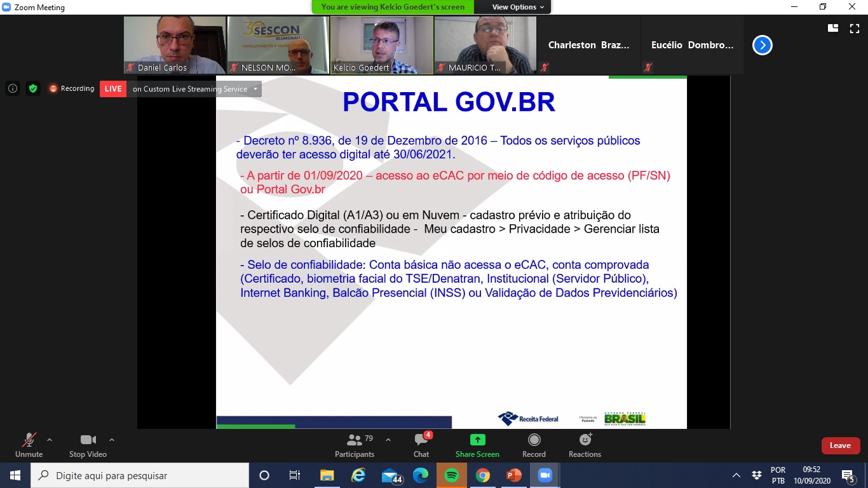Open View Options dropdown

[x=518, y=7]
